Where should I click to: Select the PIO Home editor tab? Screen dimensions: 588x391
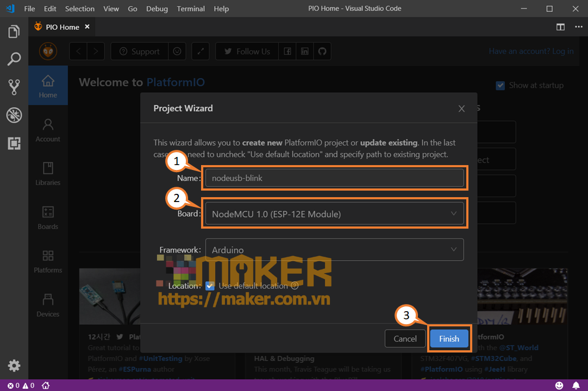[62, 27]
